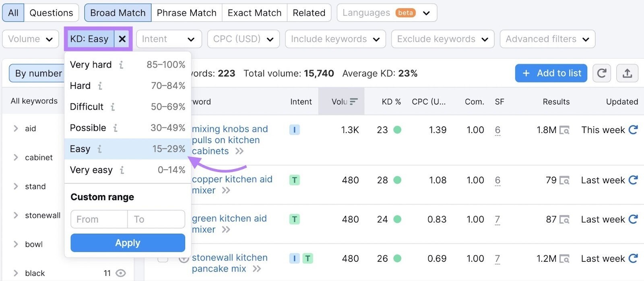Screen dimensions: 644x281
Task: Click the From custom range field
Action: coord(99,219)
